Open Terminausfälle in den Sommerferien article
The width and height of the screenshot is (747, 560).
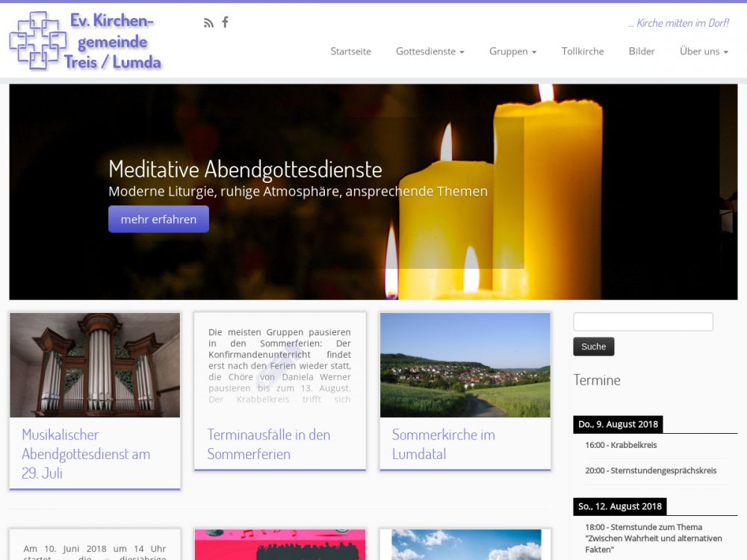point(268,444)
